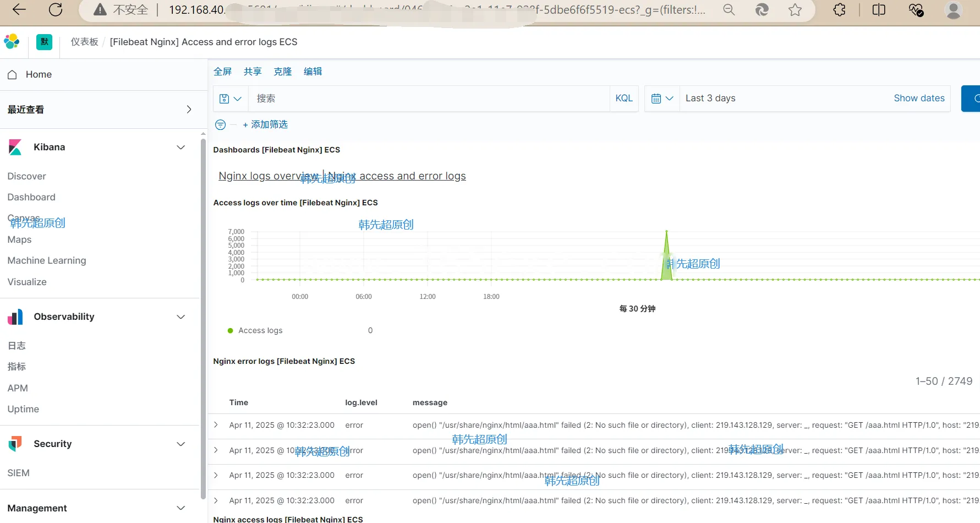Open the Nginx access and error logs link
Viewport: 980px width, 523px height.
397,176
